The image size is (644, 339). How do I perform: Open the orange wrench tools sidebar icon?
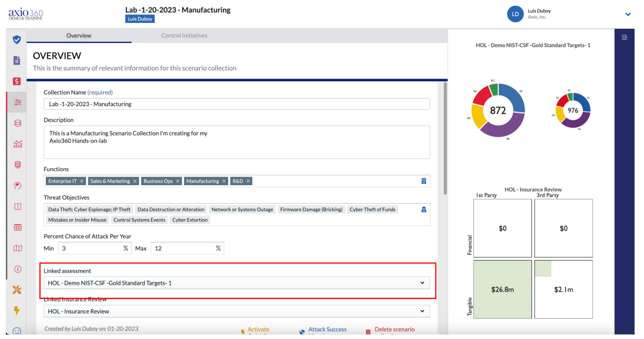[x=17, y=290]
